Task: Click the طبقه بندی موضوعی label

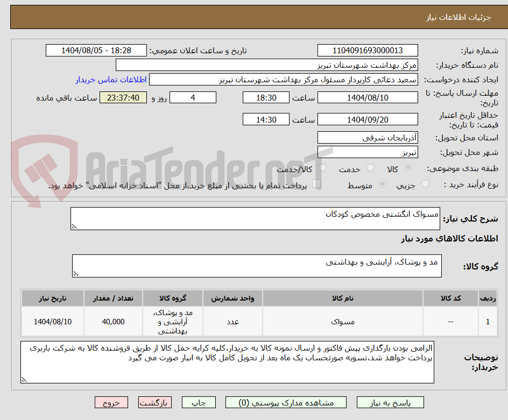Action: coord(463,168)
